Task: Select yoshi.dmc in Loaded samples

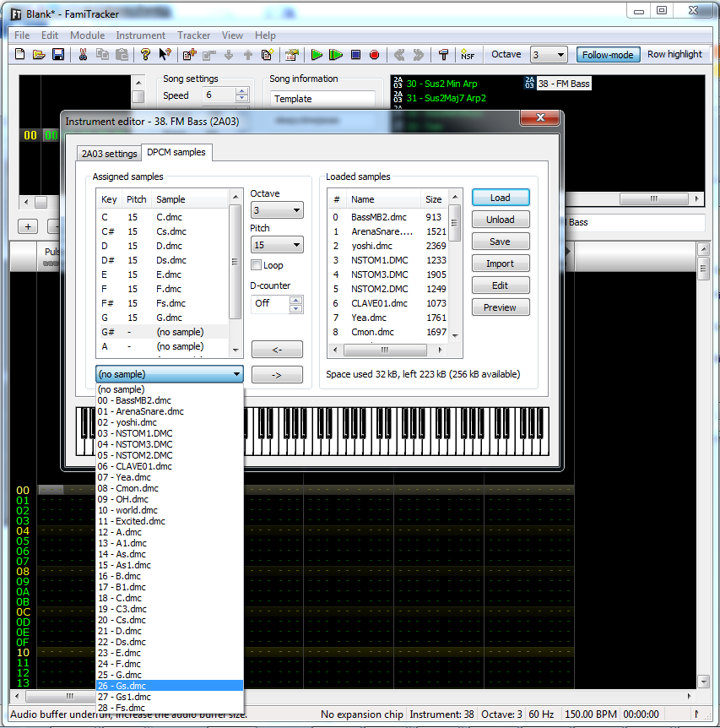Action: click(x=387, y=246)
